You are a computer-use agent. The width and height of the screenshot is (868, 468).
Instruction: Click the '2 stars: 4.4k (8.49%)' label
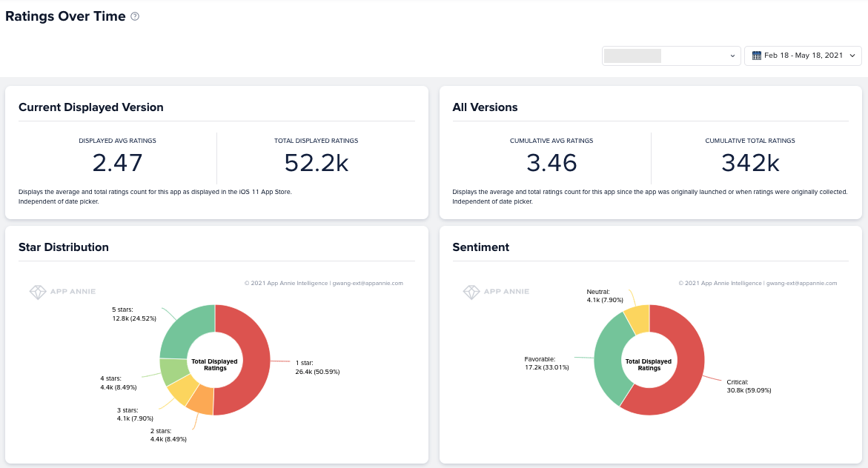168,435
